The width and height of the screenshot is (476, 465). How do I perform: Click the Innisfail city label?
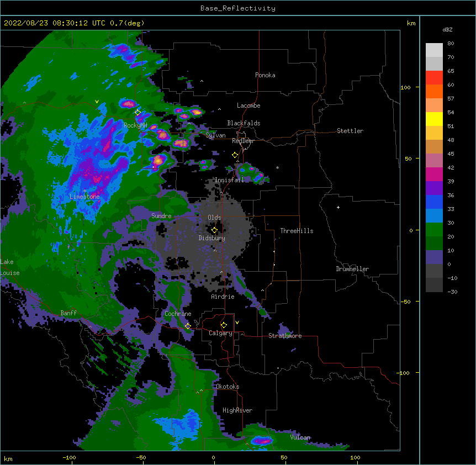230,180
